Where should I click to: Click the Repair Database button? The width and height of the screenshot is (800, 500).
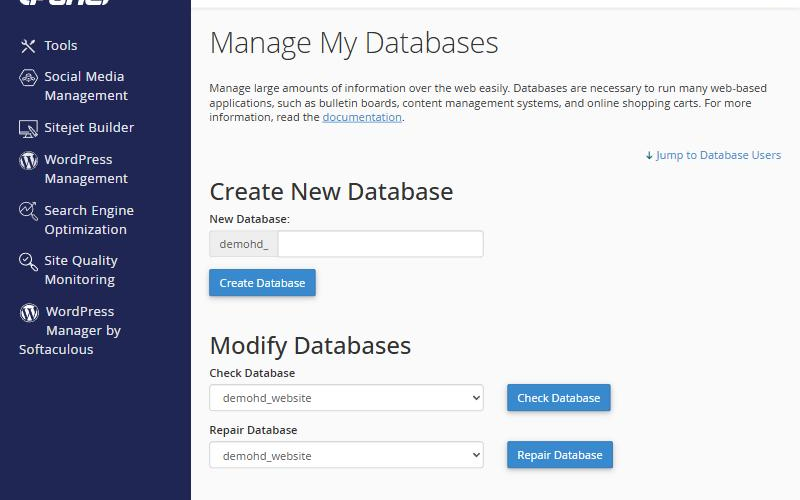pyautogui.click(x=560, y=455)
